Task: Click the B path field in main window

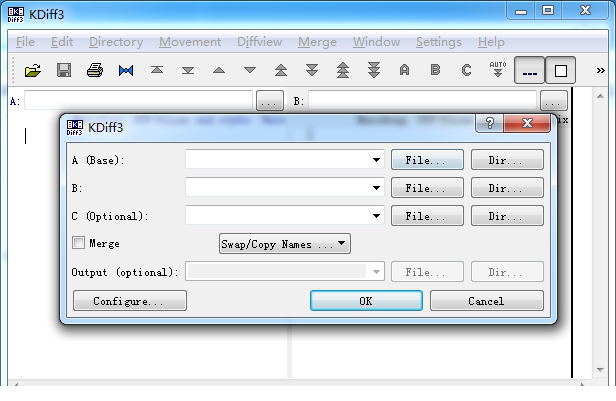Action: tap(422, 100)
